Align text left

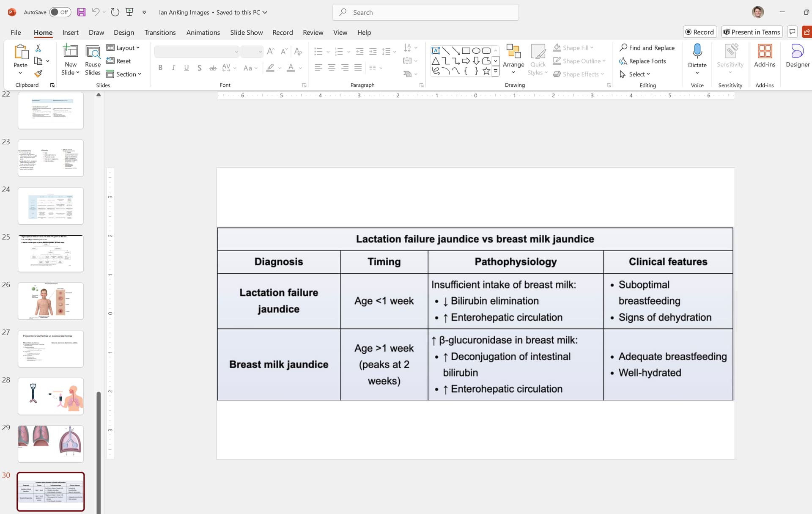pyautogui.click(x=318, y=68)
